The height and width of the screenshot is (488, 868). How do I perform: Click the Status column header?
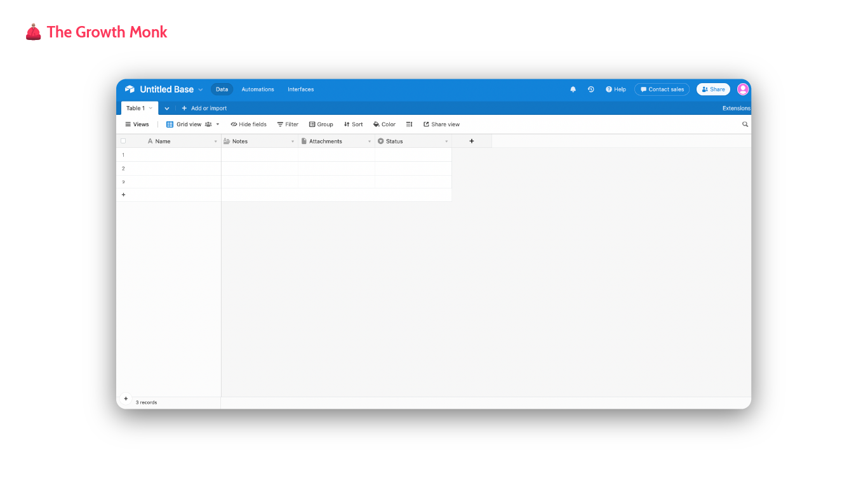(x=413, y=141)
